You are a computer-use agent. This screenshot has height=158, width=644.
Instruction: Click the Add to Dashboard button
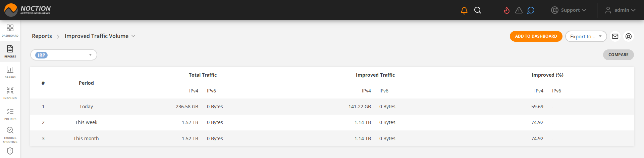pyautogui.click(x=536, y=36)
